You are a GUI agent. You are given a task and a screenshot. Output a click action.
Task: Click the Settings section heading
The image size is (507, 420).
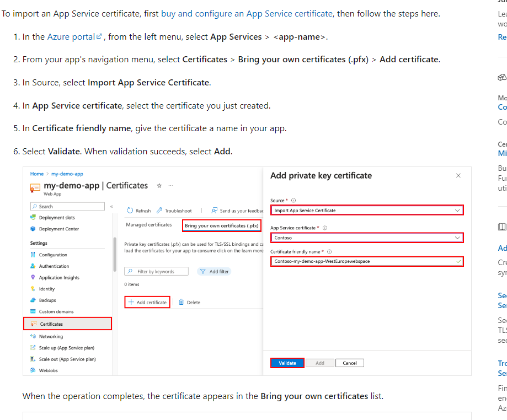[x=39, y=243]
